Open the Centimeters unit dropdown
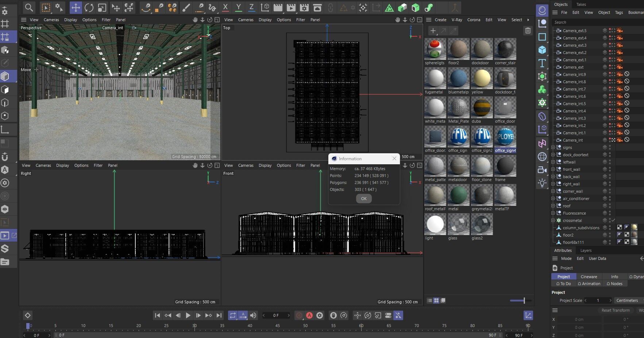 pos(628,300)
